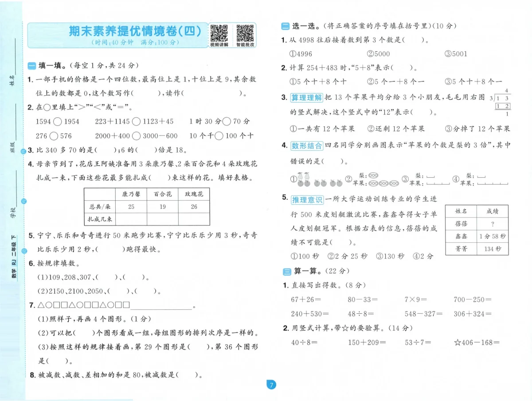
Task: Click the 1分58秒 score cell
Action: tap(492, 236)
